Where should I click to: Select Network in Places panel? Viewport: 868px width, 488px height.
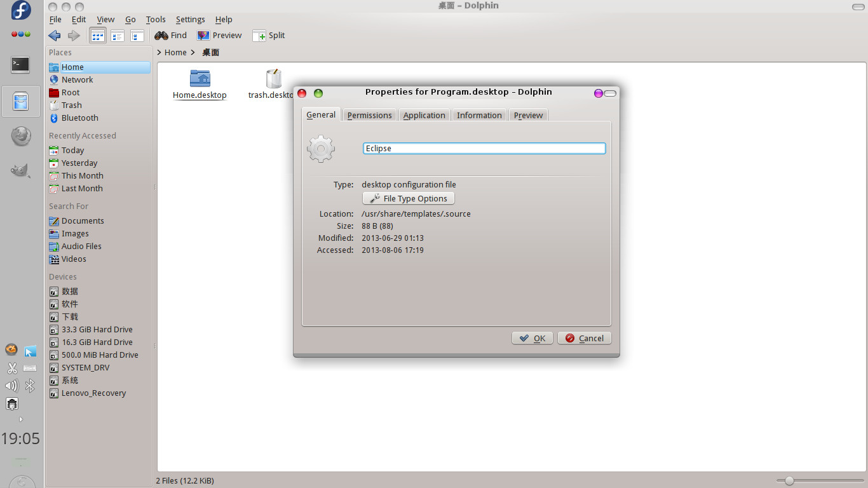[99, 79]
